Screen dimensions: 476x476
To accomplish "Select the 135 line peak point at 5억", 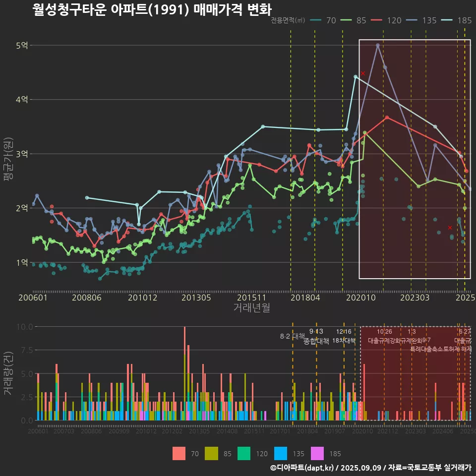I will coord(378,45).
